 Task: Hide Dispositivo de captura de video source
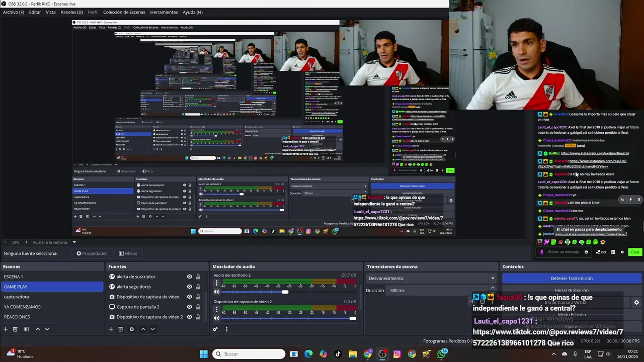coord(189,297)
